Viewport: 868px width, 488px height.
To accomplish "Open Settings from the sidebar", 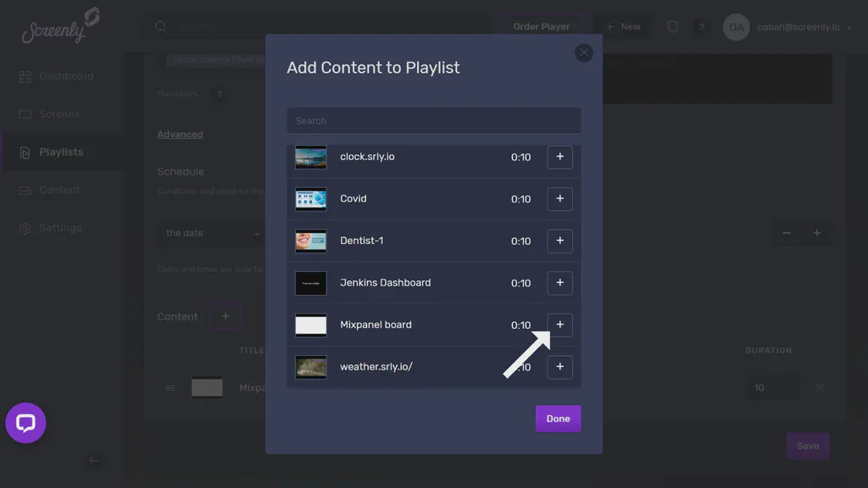I will [56, 228].
